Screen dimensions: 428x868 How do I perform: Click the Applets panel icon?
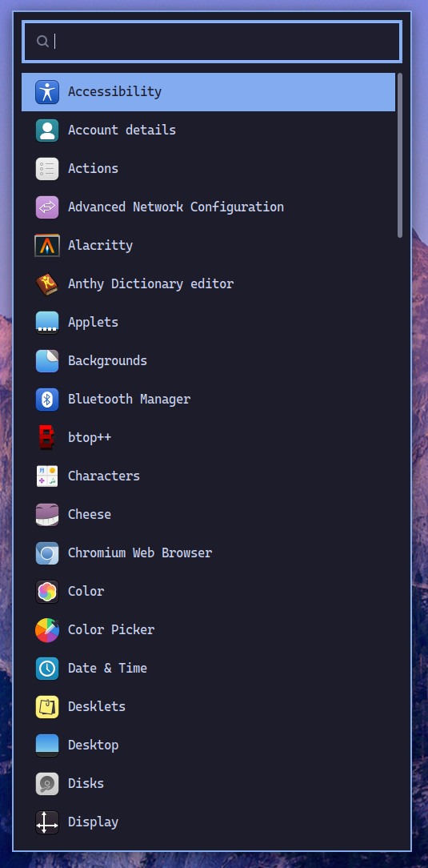(47, 322)
